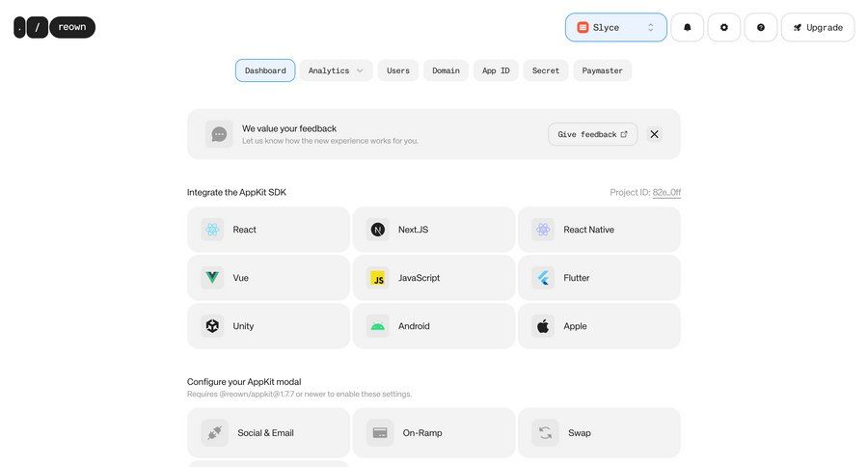Copy the Project ID 82e...0ff link
This screenshot has width=868, height=467.
tap(666, 192)
